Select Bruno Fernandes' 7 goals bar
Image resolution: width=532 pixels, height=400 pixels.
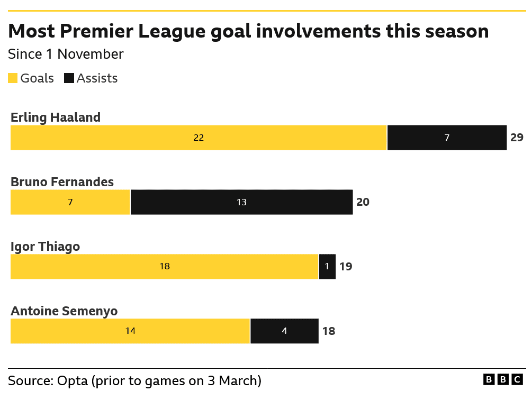[x=70, y=202]
